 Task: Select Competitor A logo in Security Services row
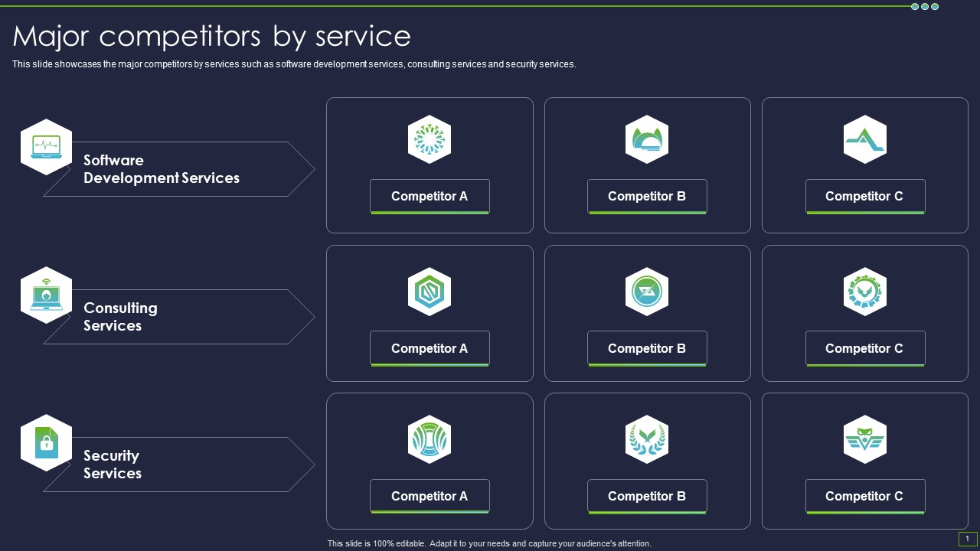point(430,439)
